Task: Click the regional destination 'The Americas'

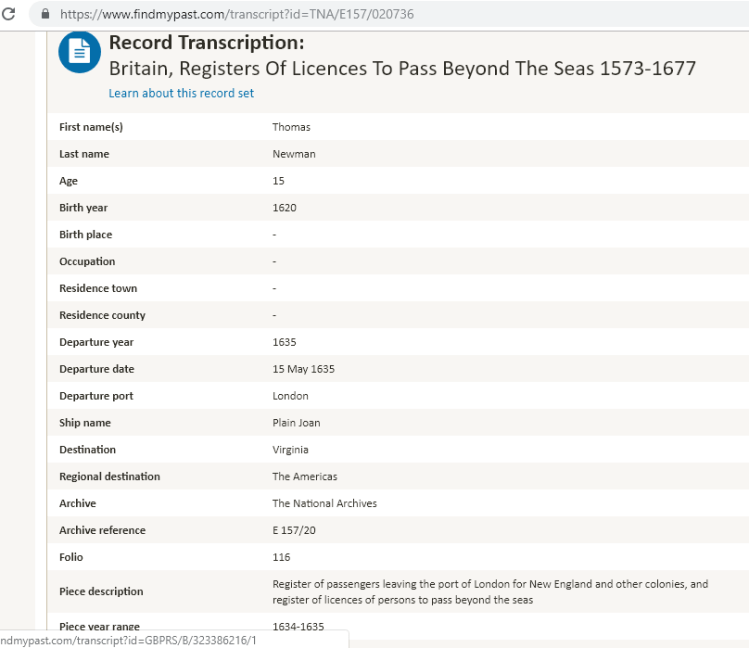Action: point(304,477)
